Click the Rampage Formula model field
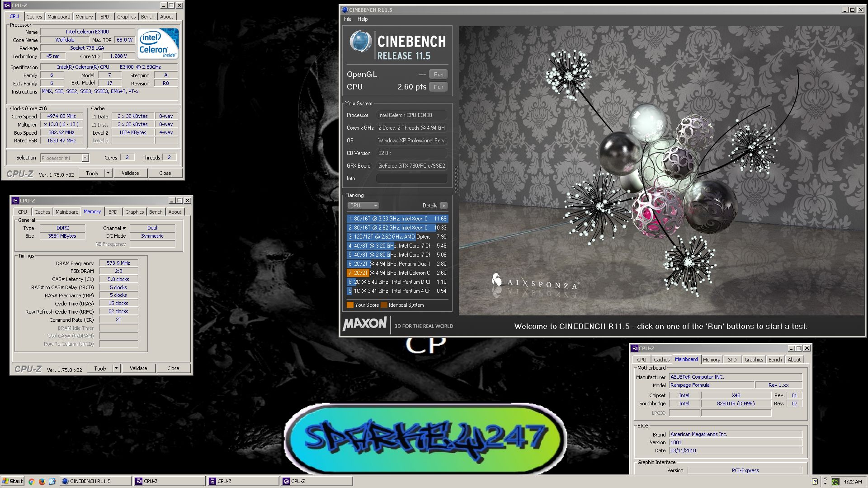 [x=712, y=385]
